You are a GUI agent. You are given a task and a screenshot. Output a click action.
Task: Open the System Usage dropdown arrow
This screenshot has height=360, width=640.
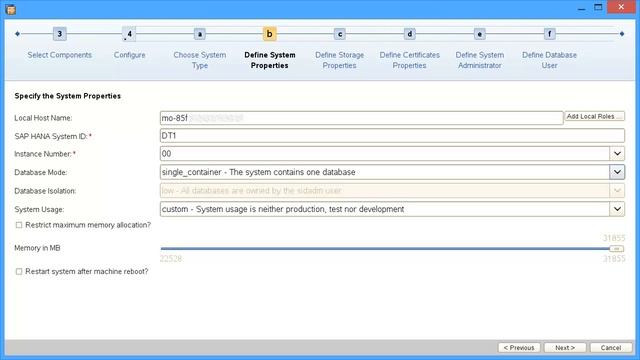tap(617, 209)
